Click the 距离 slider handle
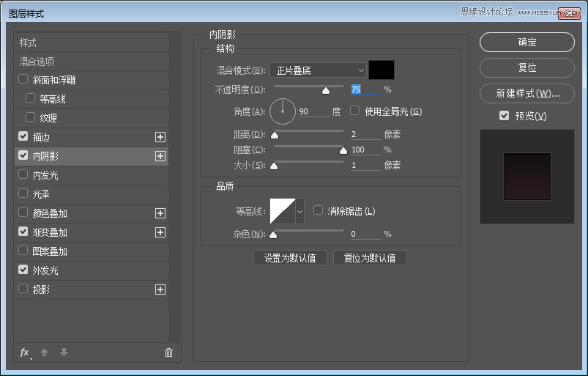This screenshot has width=588, height=376. coord(275,135)
